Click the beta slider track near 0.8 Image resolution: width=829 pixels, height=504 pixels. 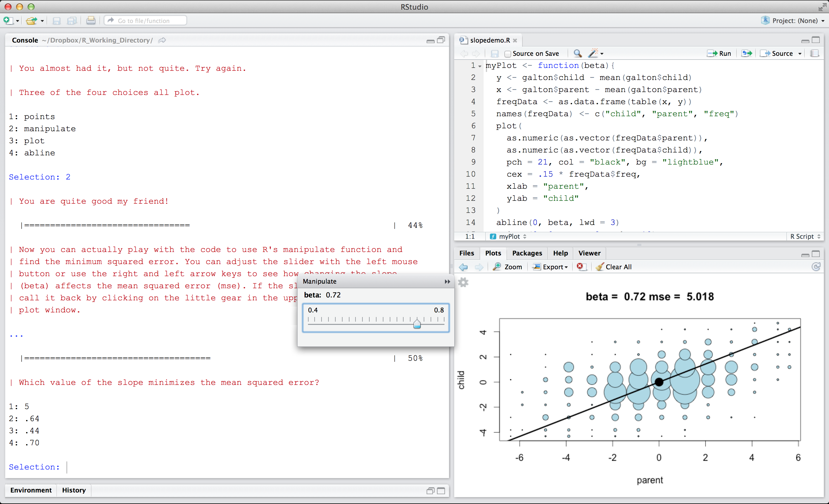pos(444,324)
